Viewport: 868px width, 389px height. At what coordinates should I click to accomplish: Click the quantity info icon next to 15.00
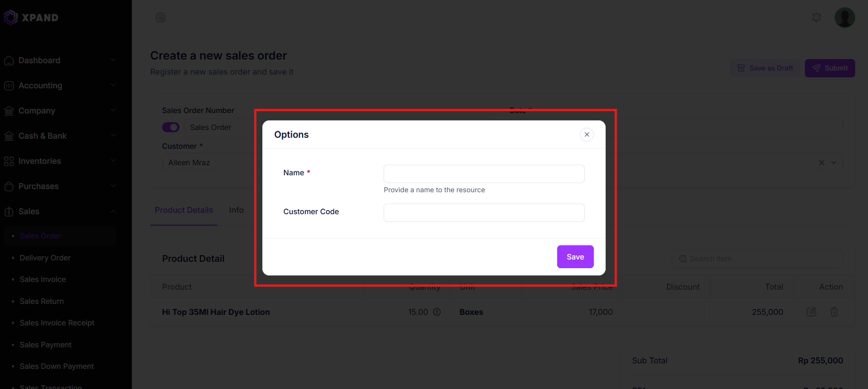point(437,312)
